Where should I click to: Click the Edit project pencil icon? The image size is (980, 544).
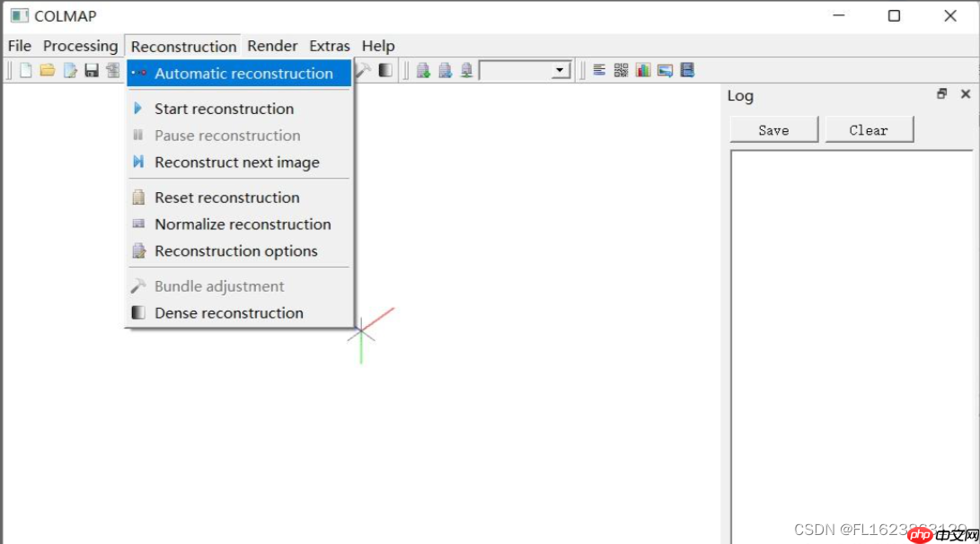coord(70,70)
